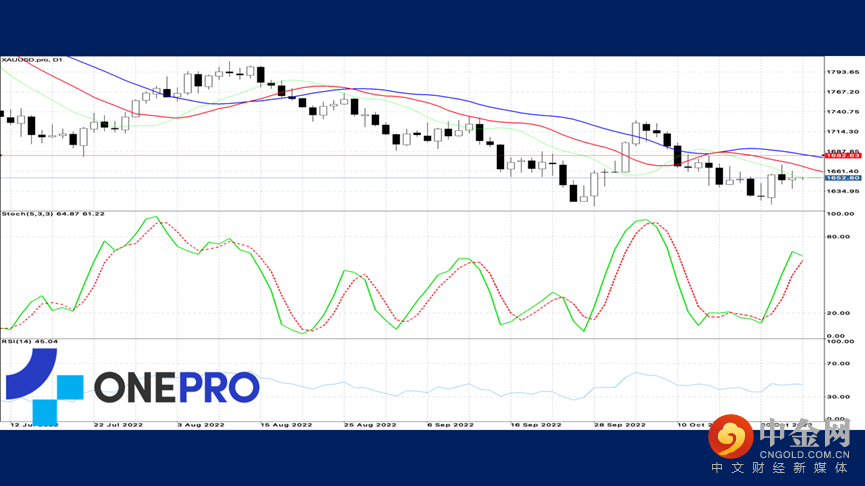
Task: Click the 70.00 level on RSI axis
Action: click(839, 363)
